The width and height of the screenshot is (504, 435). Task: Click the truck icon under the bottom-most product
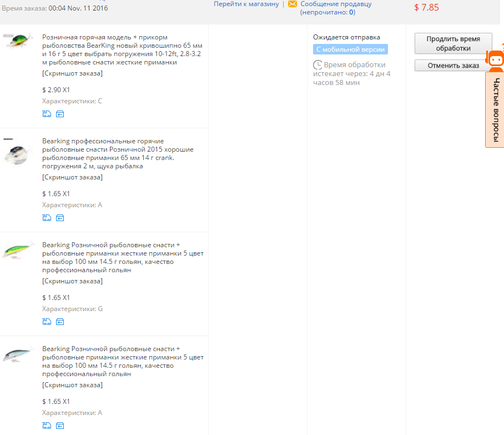pyautogui.click(x=47, y=426)
